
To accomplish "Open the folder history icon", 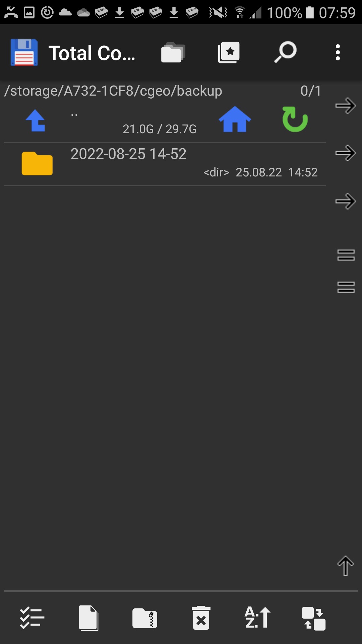I will click(x=173, y=53).
